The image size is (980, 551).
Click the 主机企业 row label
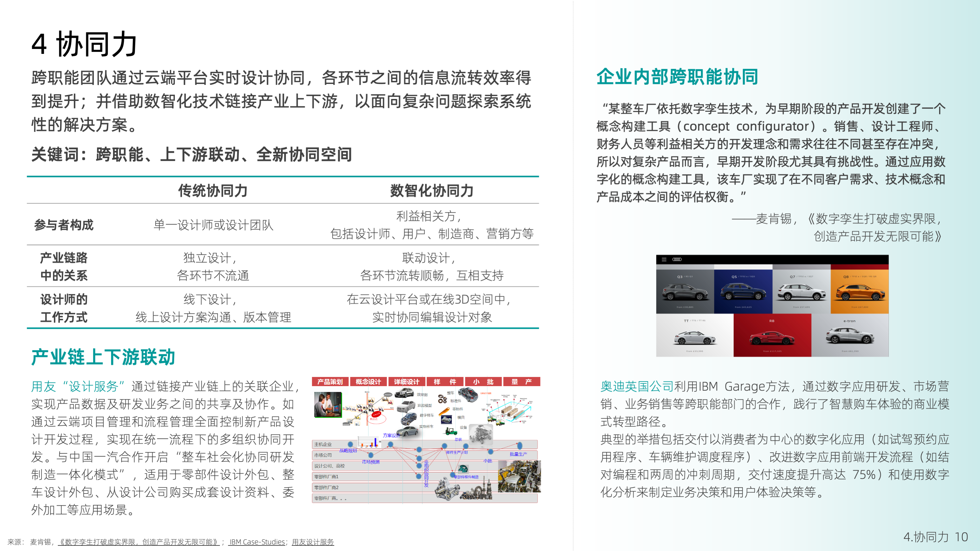[x=323, y=444]
